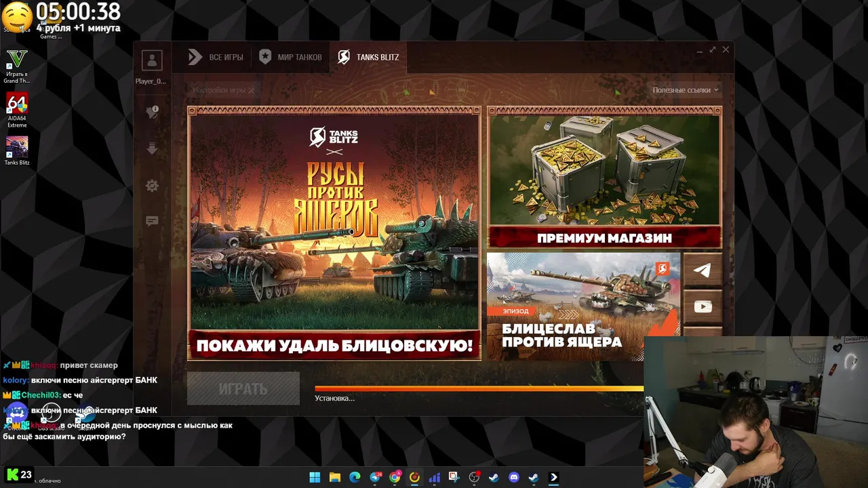Open first Steam icon left of Discord

(x=494, y=477)
